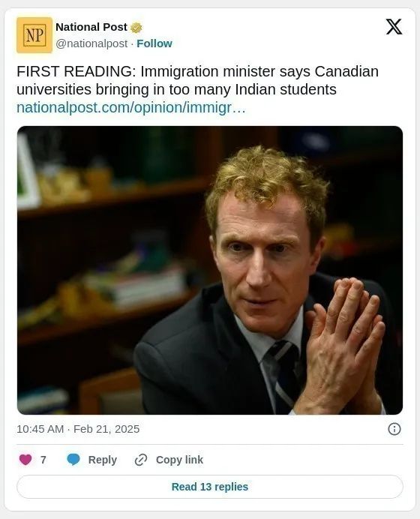
Task: Click the chain link copy icon
Action: tap(141, 460)
